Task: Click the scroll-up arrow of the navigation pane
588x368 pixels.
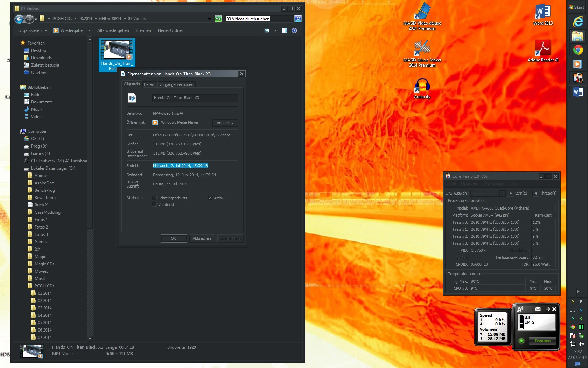Action: point(90,39)
